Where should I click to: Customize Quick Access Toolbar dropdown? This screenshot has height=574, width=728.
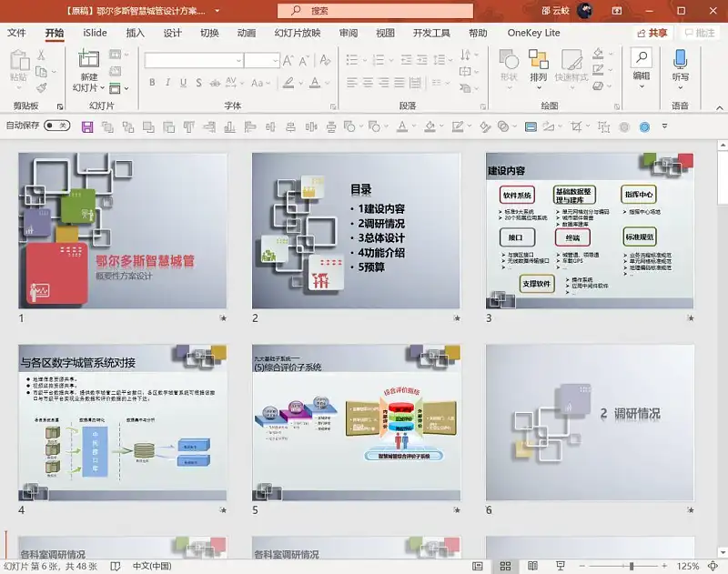click(x=665, y=126)
